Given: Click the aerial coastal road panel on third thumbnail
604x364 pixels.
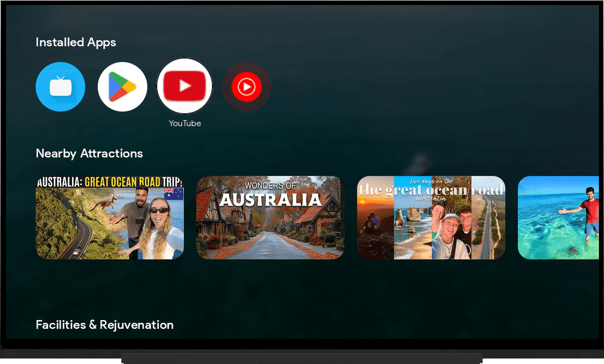Looking at the screenshot, I should tap(487, 227).
